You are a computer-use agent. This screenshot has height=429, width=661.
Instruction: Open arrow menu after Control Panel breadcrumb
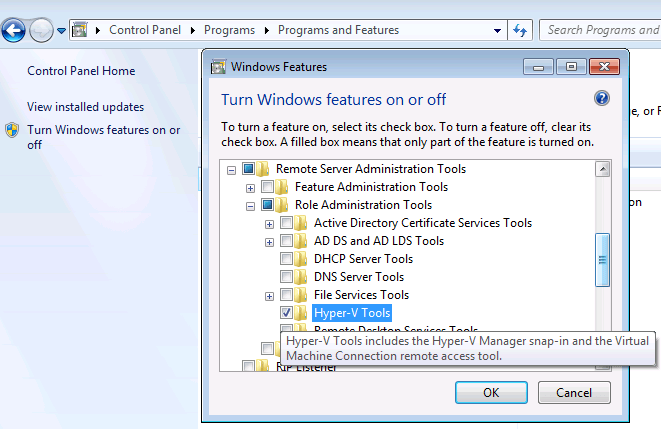click(193, 30)
